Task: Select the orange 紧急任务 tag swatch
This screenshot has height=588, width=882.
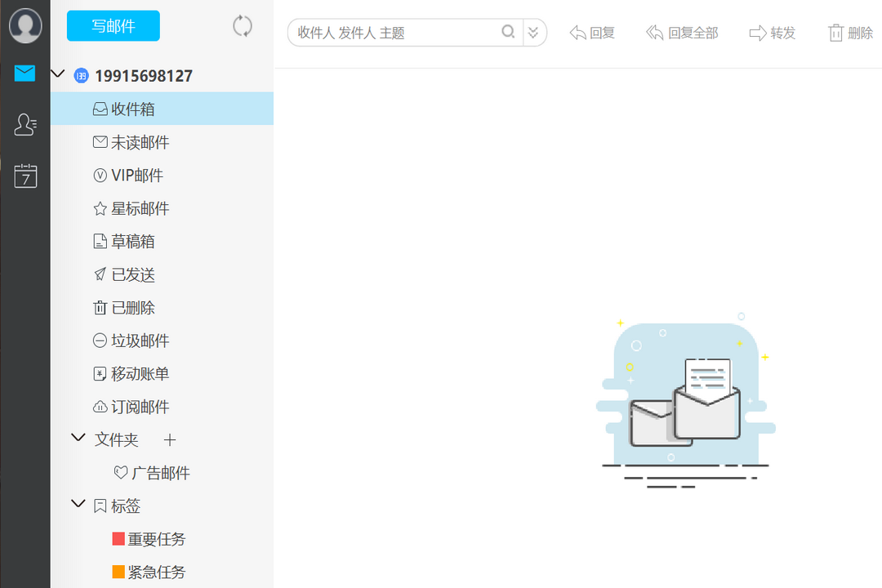Action: (118, 572)
